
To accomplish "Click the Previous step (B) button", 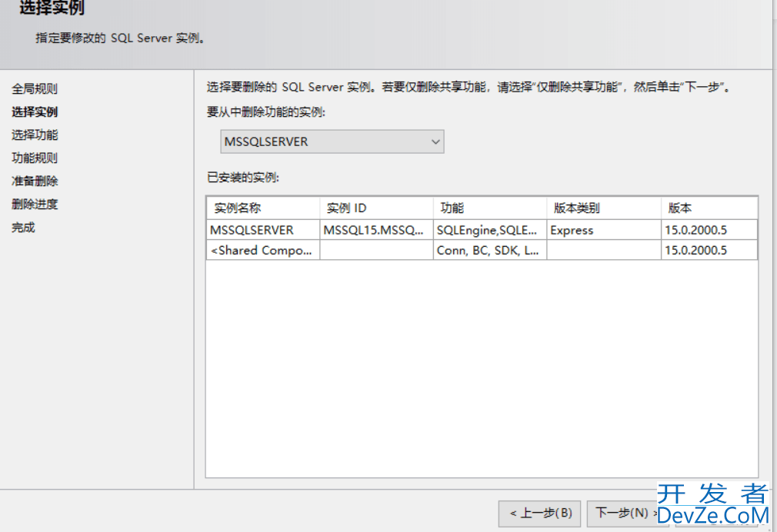I will [539, 514].
